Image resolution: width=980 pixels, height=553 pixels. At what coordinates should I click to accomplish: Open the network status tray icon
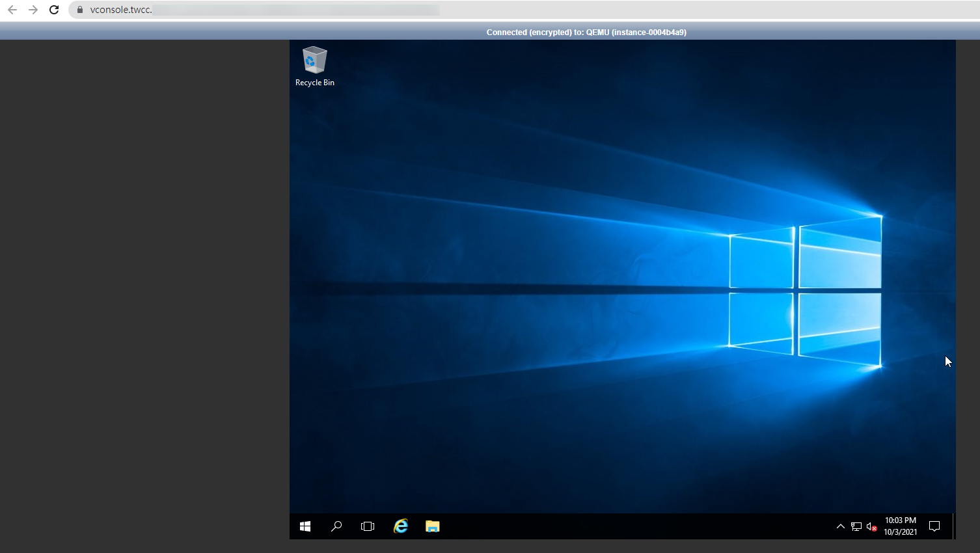[856, 526]
